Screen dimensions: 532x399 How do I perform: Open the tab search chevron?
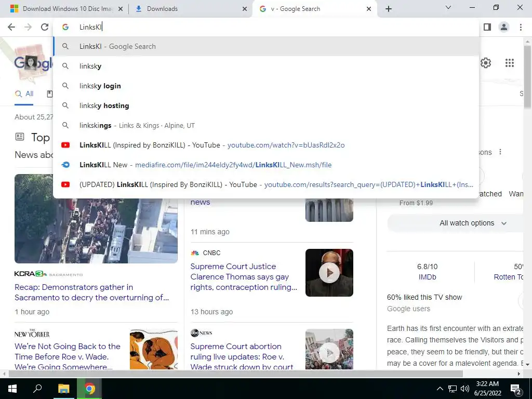(448, 7)
